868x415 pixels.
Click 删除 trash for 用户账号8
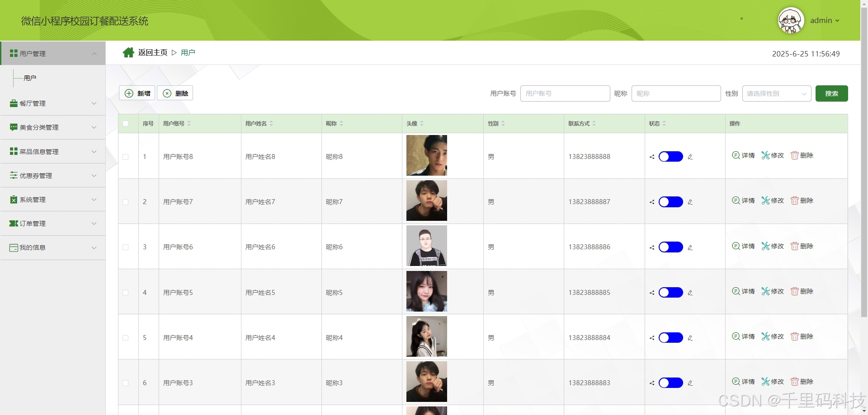click(802, 155)
